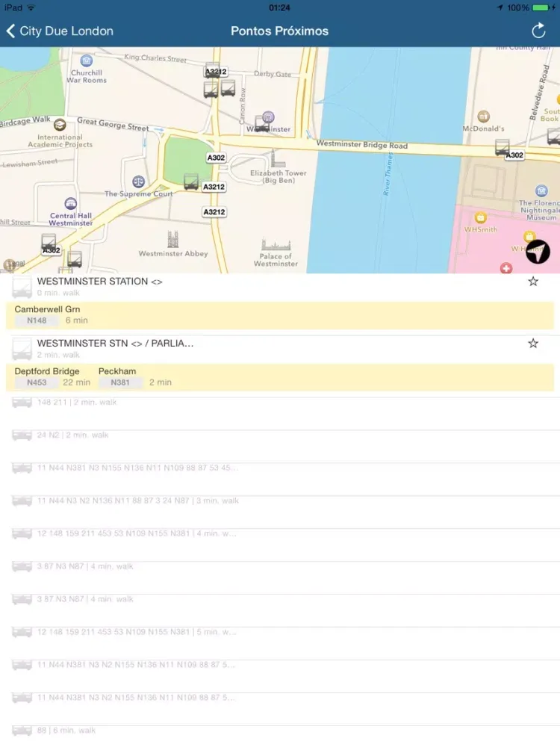Screen dimensions: 560x747
Task: Tap the A3212 road badge above Palace of Westminster
Action: pyautogui.click(x=214, y=212)
